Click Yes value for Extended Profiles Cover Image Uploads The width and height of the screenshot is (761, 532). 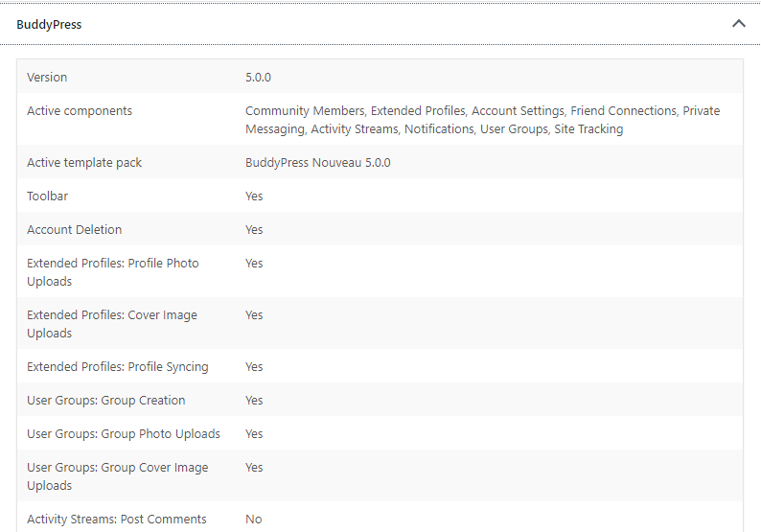pos(254,315)
